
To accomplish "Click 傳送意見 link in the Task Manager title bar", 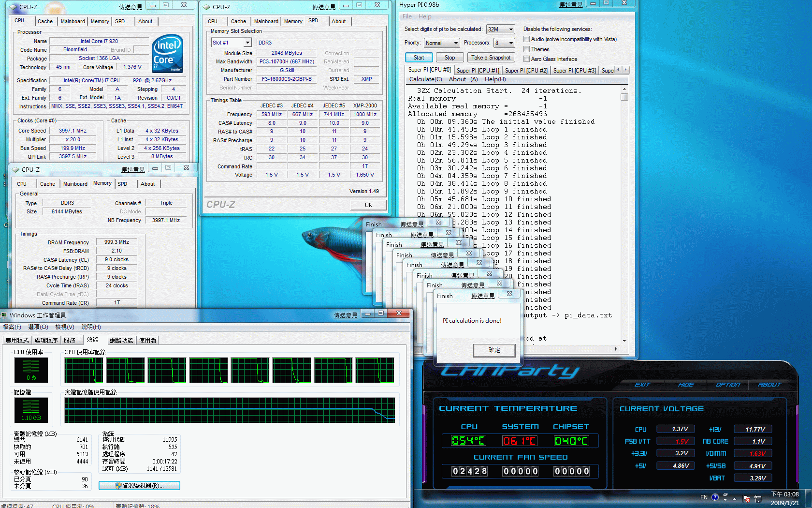I will pyautogui.click(x=346, y=315).
